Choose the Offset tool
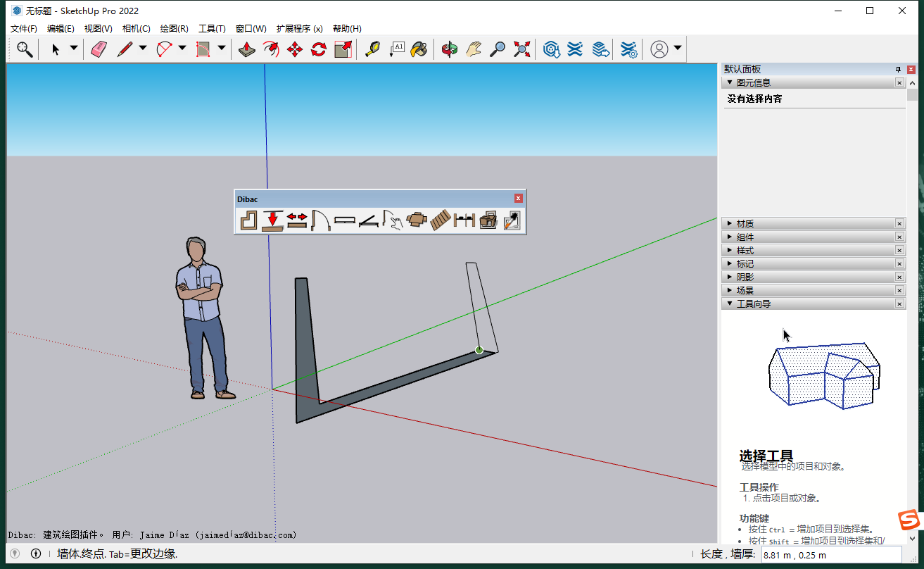 pos(270,49)
